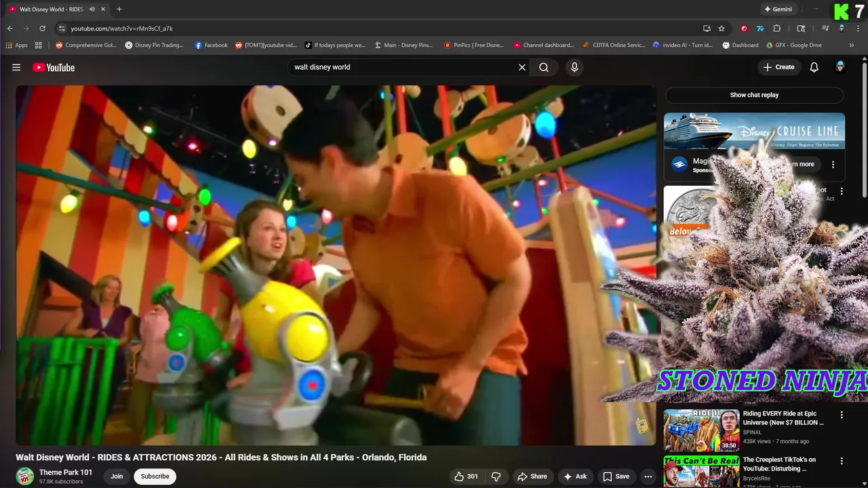Open more actions under the video
Image resolution: width=868 pixels, height=488 pixels.
coord(648,476)
